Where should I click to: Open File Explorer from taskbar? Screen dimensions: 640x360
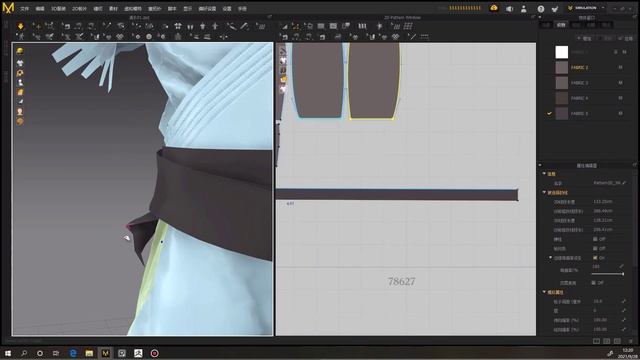[89, 353]
